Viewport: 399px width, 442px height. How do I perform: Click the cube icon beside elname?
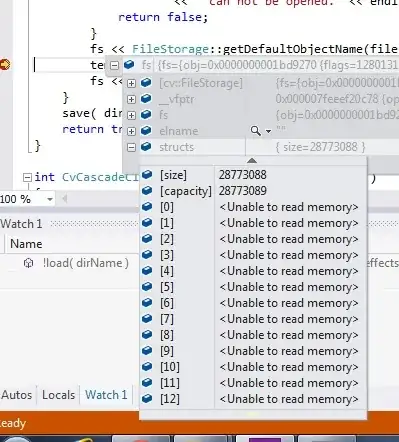click(146, 130)
